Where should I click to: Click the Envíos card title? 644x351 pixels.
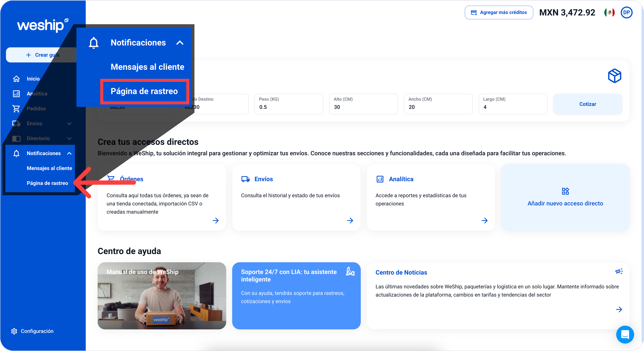point(263,179)
